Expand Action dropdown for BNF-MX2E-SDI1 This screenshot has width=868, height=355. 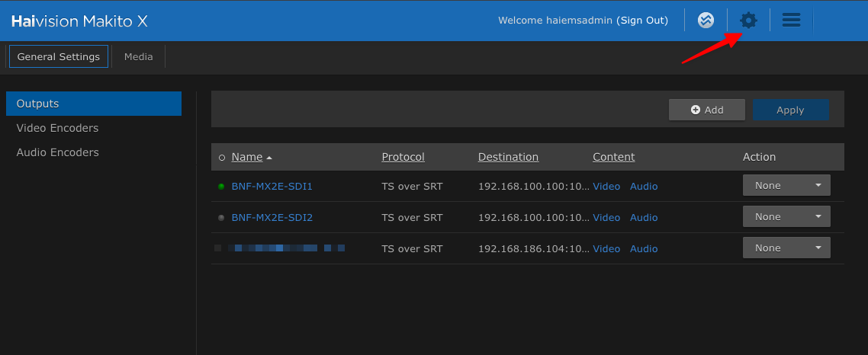point(786,185)
